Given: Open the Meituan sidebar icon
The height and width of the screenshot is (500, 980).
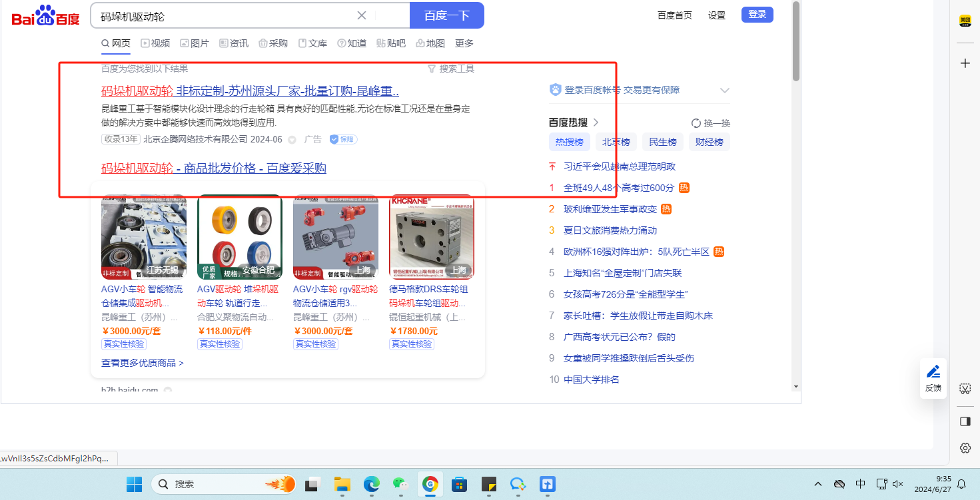Looking at the screenshot, I should (x=965, y=21).
